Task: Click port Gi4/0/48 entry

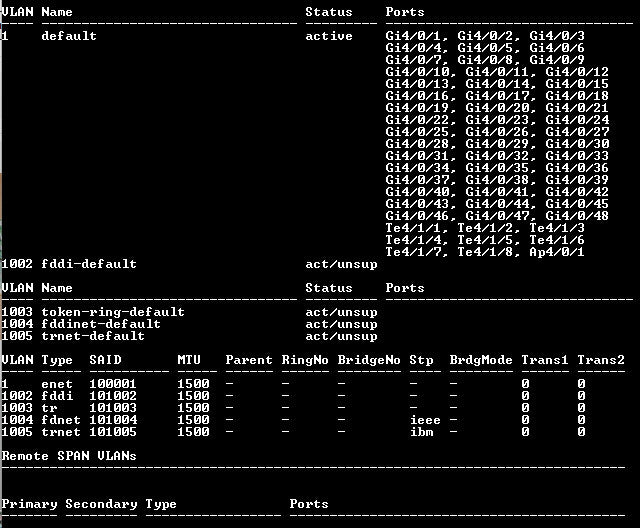Action: click(x=577, y=215)
